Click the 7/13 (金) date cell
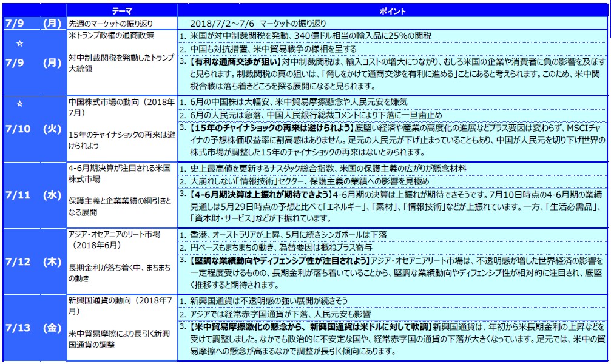Screen dimensions: 611x364 [x=33, y=328]
